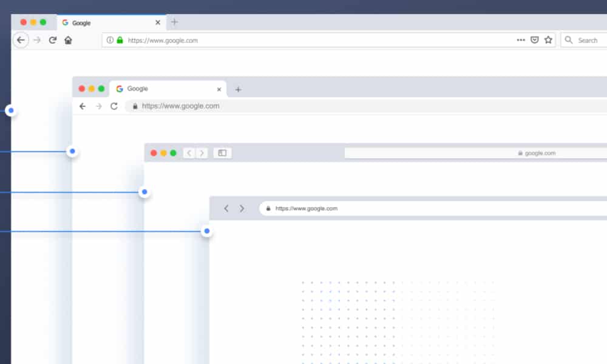The width and height of the screenshot is (607, 364).
Task: Click the Safari sidebar icon in the third window
Action: [x=222, y=153]
